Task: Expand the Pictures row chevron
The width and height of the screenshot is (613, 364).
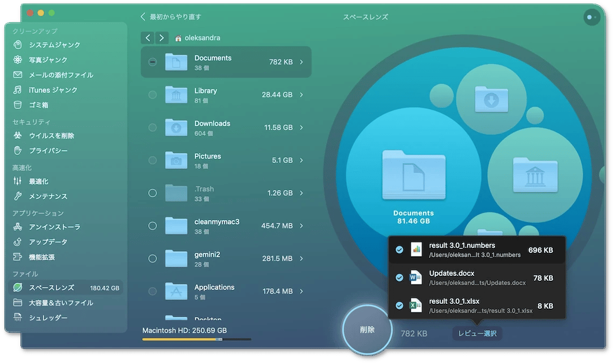Action: point(301,160)
